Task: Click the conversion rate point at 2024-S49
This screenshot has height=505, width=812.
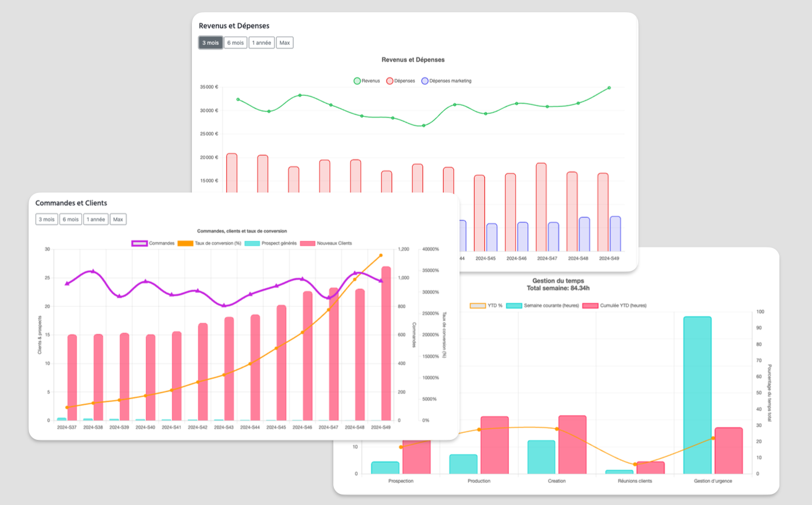Action: point(381,255)
